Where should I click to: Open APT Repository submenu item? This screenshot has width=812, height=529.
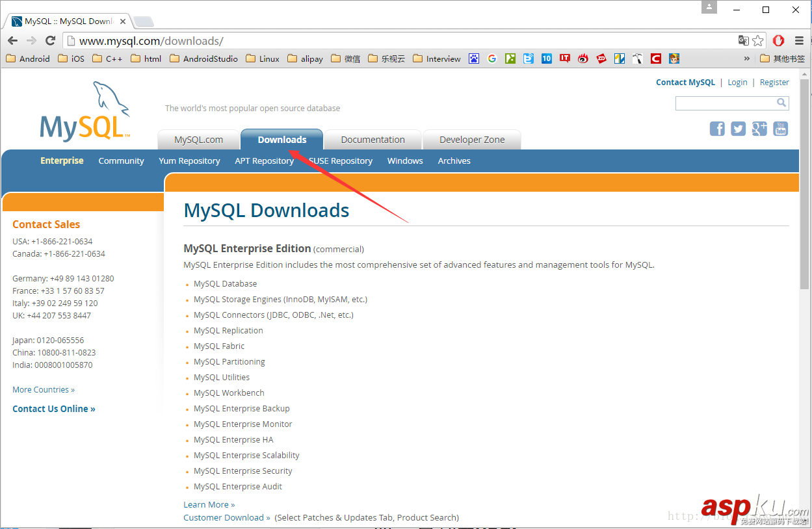tap(264, 161)
